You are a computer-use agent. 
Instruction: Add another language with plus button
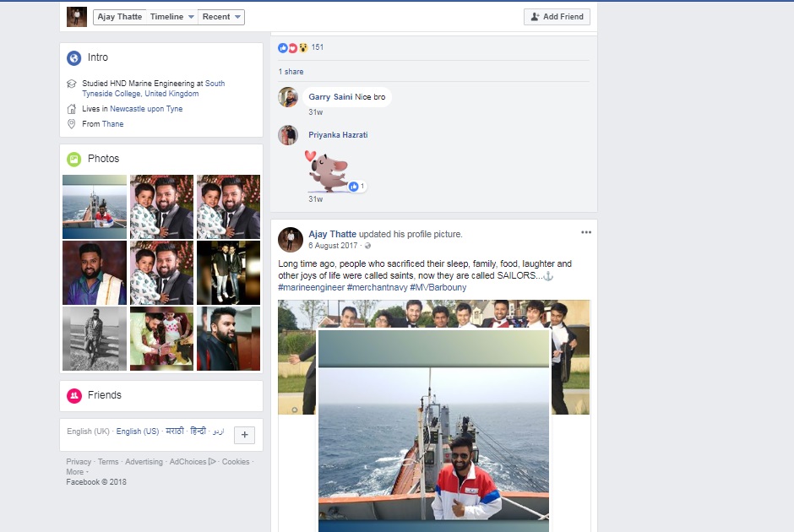(x=244, y=435)
